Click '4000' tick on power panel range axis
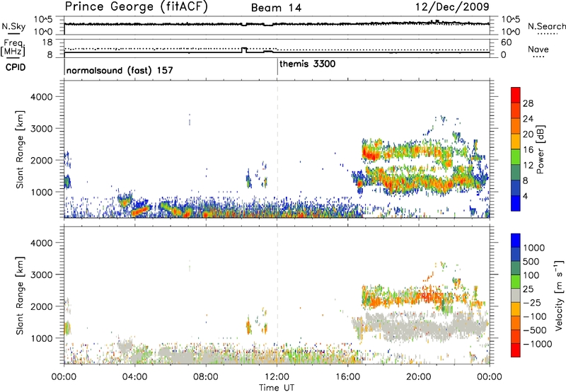566x392 pixels. (x=42, y=97)
